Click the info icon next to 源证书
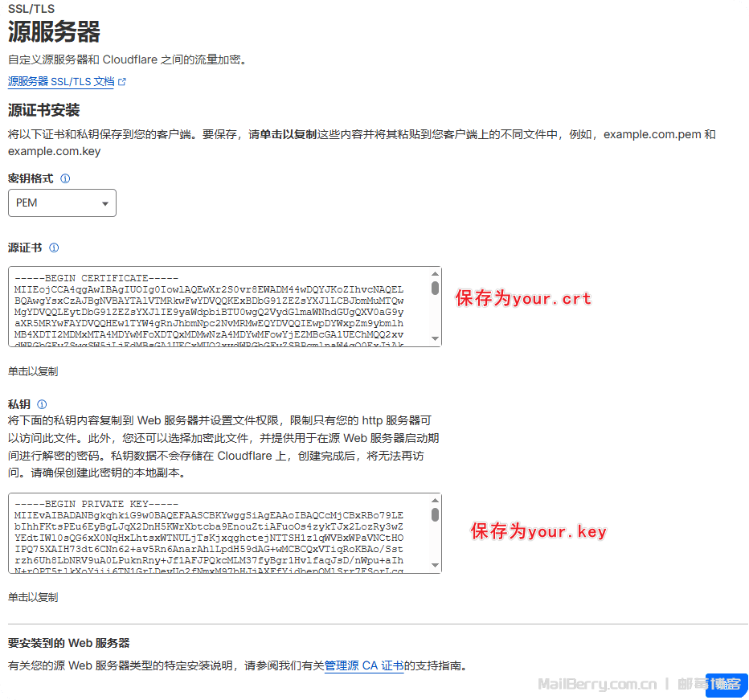This screenshot has height=700, width=749. pos(54,248)
